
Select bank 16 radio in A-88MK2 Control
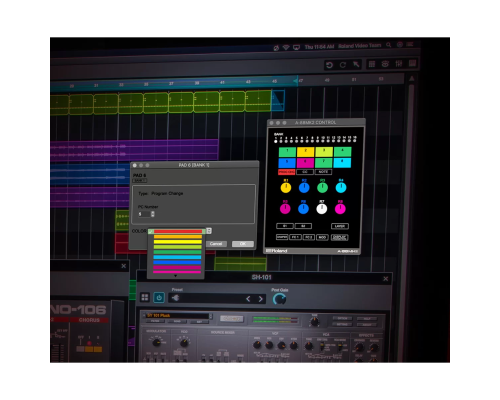[355, 140]
